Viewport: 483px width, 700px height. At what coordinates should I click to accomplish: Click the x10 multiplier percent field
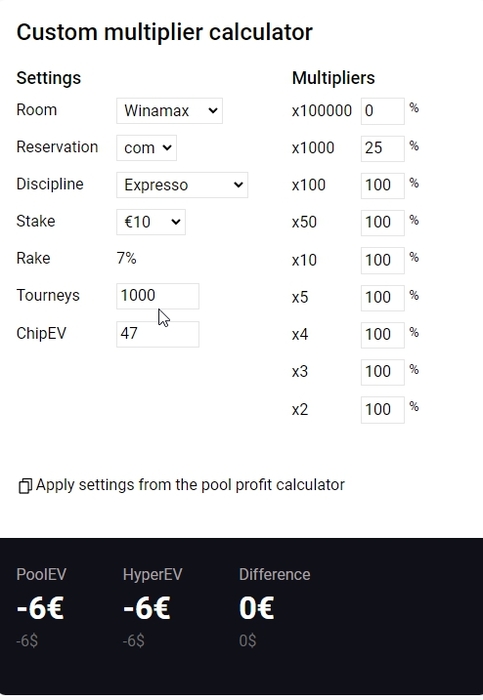tap(383, 260)
